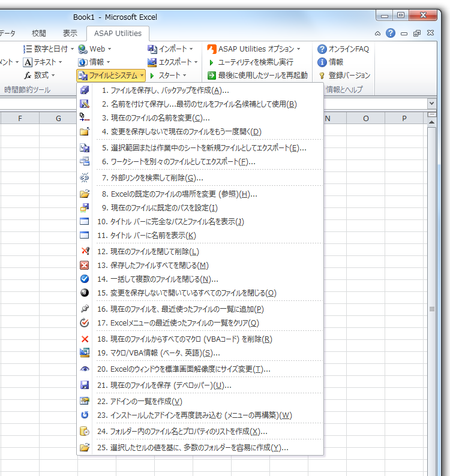This screenshot has height=476, width=450.
Task: Choose 24. フォルダー内のファイル名リスト作成
Action: coord(200,431)
